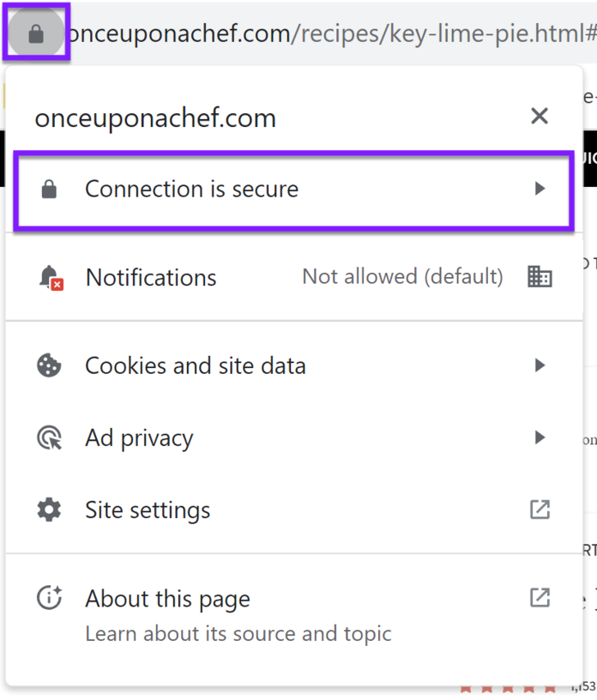Viewport: 597px width, 700px height.
Task: Open Learn about its source and topic
Action: [x=238, y=634]
